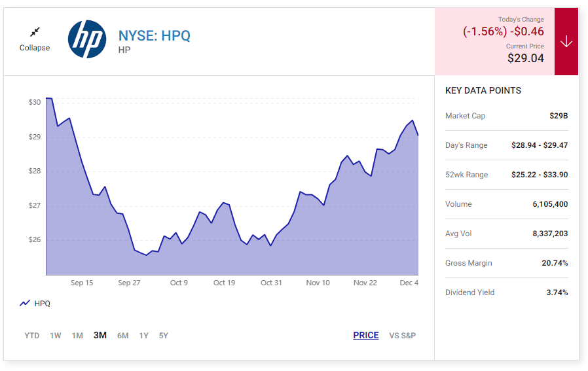Click the Oct 9 axis date label
This screenshot has width=588, height=371.
coord(179,283)
